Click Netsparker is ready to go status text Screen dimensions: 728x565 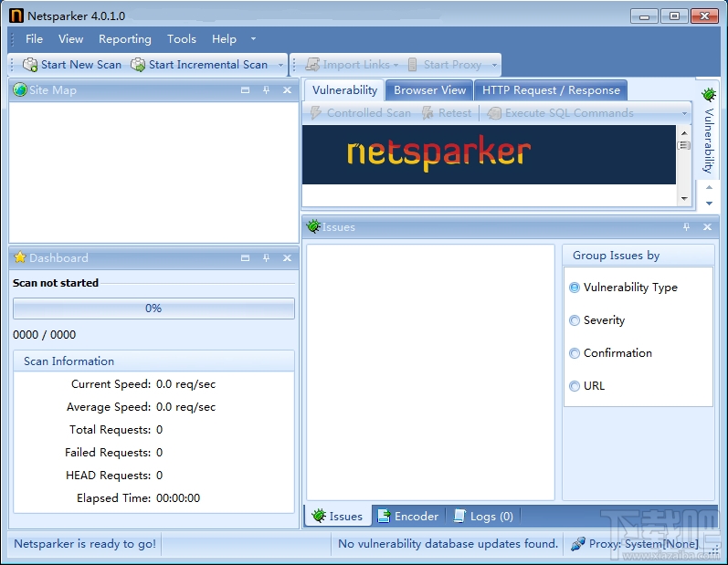tap(85, 544)
